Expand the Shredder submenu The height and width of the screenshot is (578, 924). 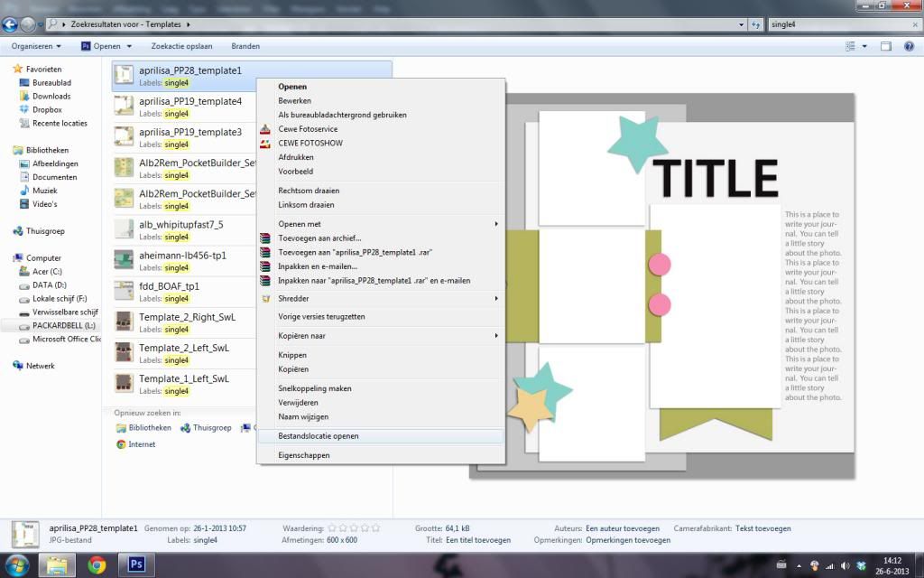pos(381,298)
